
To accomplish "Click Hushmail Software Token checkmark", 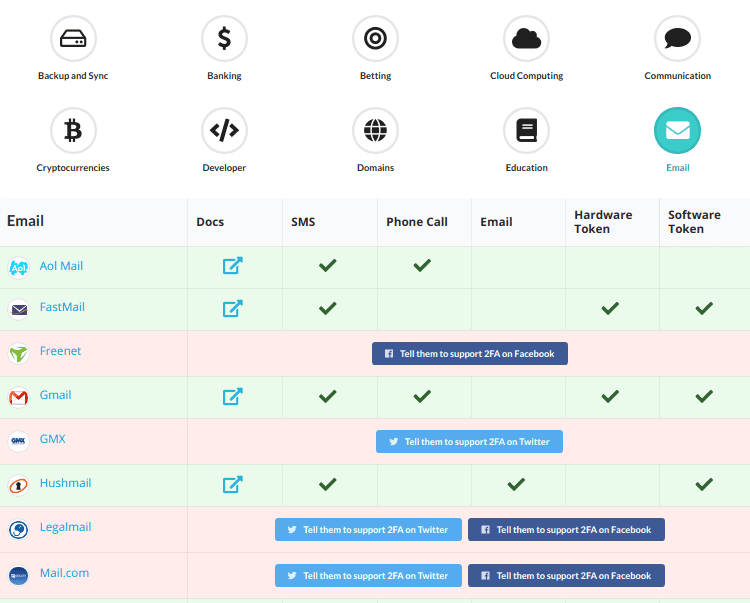I will (x=704, y=484).
